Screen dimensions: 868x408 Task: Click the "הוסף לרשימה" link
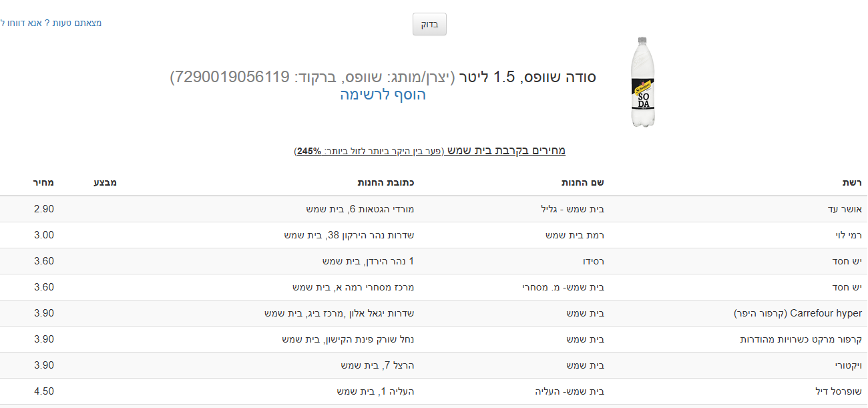click(383, 95)
